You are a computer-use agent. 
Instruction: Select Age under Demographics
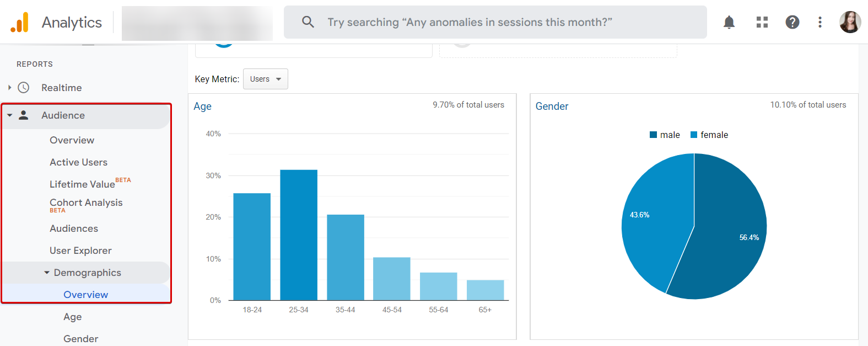72,316
